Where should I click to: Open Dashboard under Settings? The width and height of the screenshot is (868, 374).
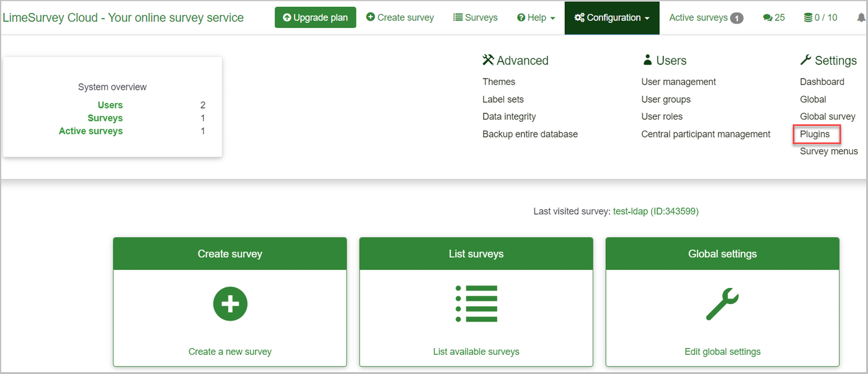(822, 82)
